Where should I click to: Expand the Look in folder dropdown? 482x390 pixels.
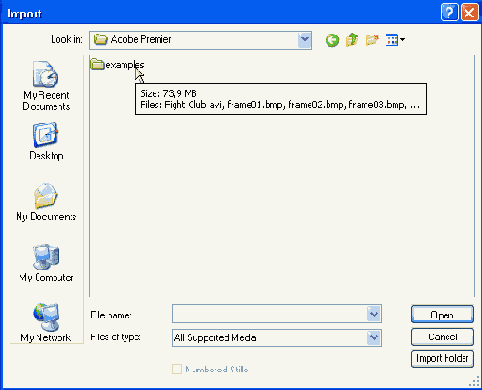(x=304, y=40)
